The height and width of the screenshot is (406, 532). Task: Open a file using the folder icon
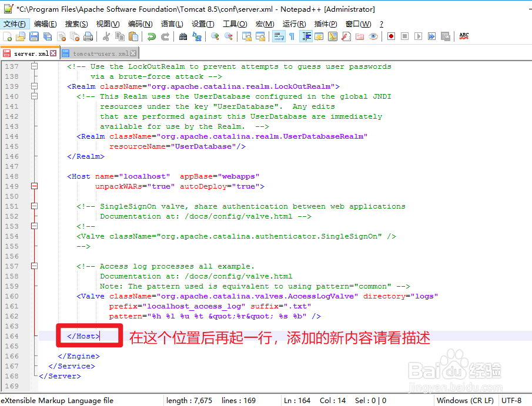[x=21, y=36]
